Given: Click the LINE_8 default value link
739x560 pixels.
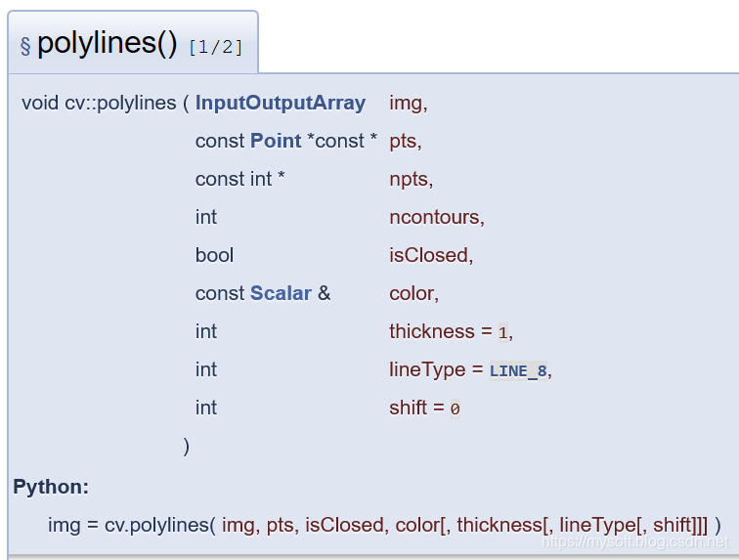Looking at the screenshot, I should point(518,371).
